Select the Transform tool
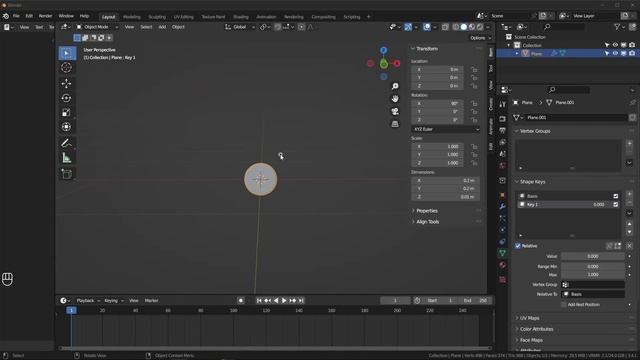The height and width of the screenshot is (360, 640). (67, 127)
